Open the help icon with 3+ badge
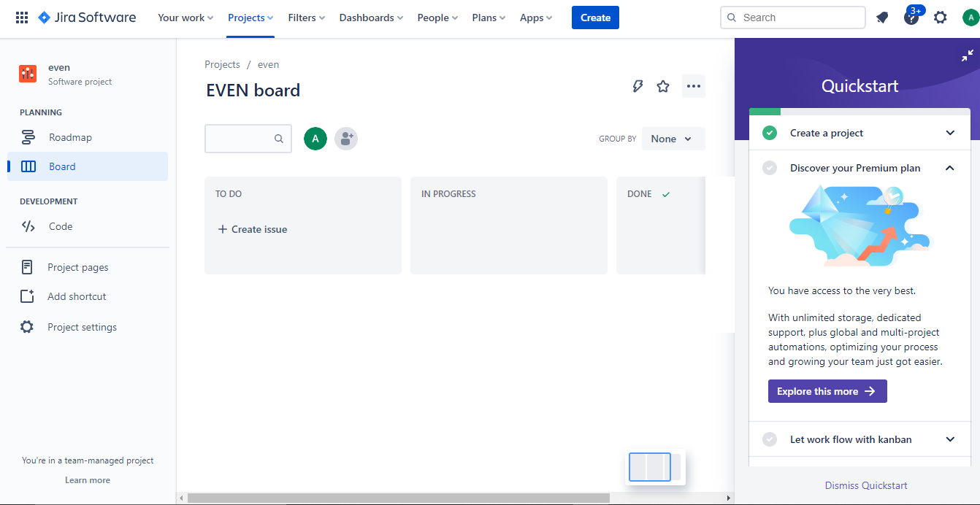 pos(911,18)
